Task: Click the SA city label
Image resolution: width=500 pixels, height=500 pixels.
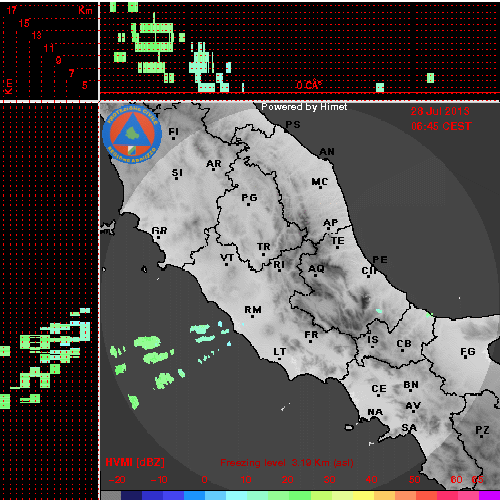Action: click(409, 428)
